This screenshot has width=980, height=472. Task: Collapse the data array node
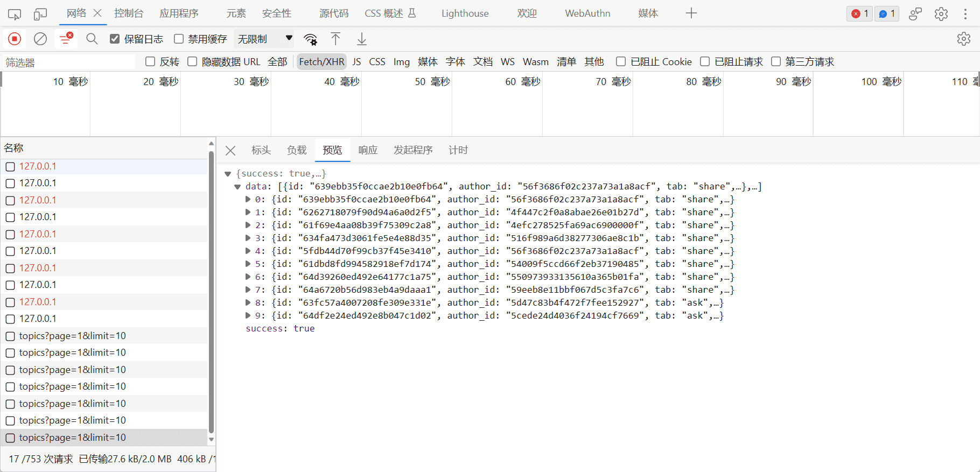(x=237, y=187)
